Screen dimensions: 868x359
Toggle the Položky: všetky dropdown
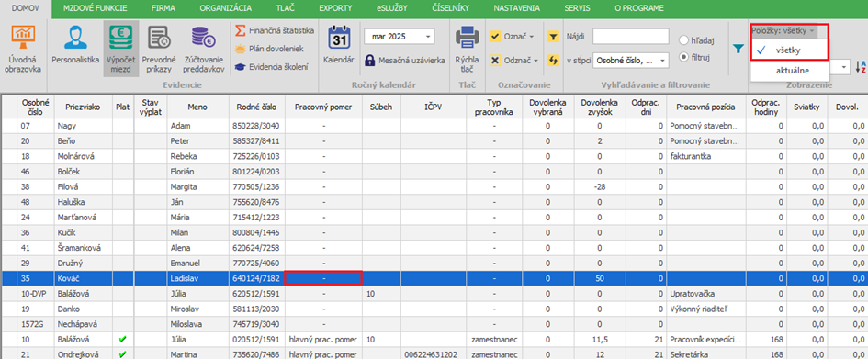tap(783, 31)
